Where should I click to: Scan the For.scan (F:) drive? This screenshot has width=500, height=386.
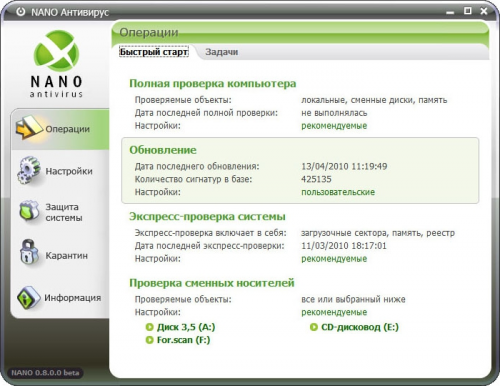pyautogui.click(x=184, y=340)
